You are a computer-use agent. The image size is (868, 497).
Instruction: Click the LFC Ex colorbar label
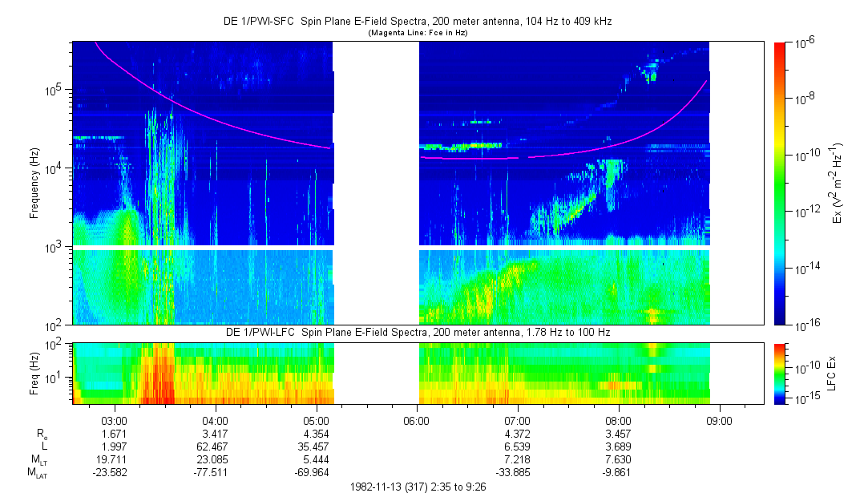831,374
